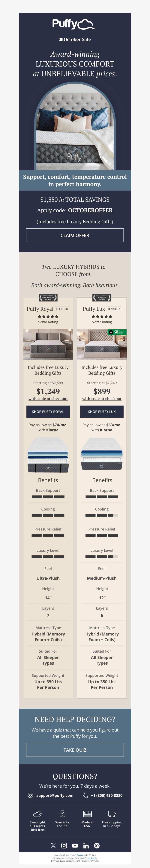Click the Puffy cloud logo

point(75,24)
